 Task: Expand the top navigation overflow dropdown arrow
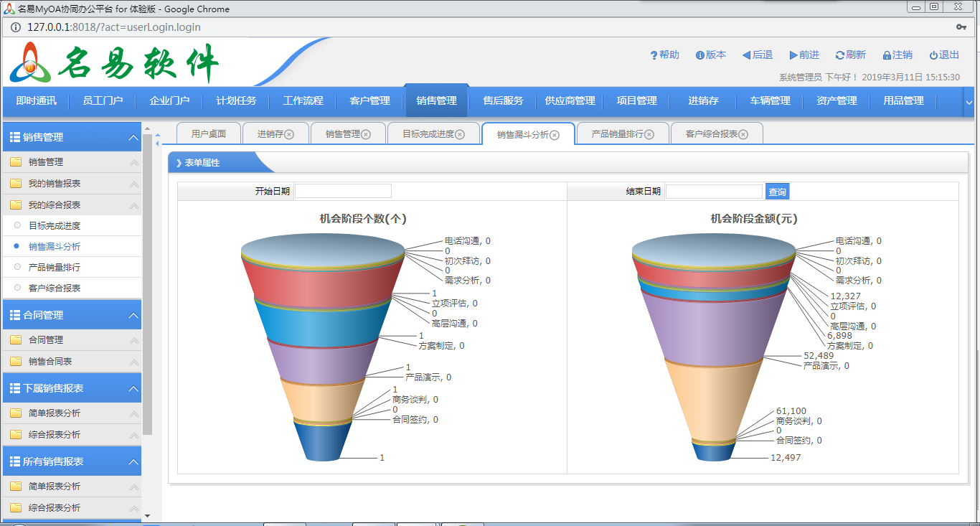(x=969, y=103)
